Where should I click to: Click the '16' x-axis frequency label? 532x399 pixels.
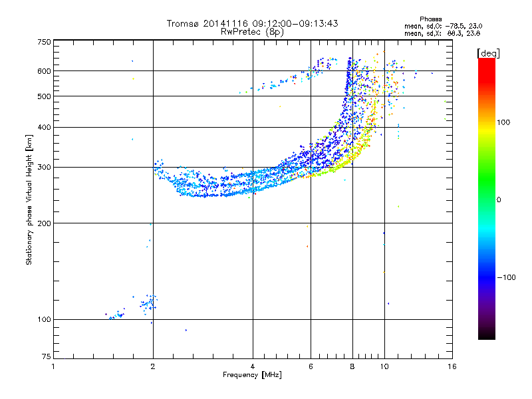coord(452,366)
